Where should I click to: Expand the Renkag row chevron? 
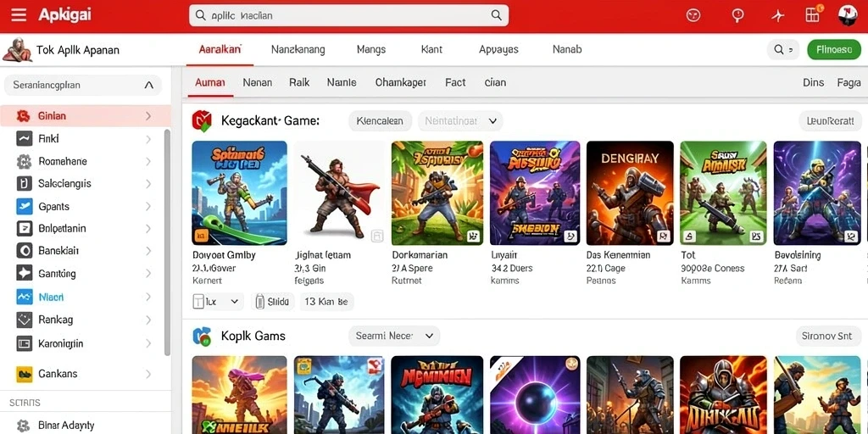coord(148,320)
